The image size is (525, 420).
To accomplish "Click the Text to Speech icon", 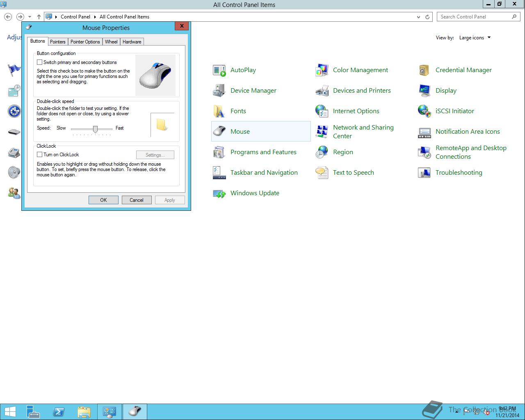I will [322, 173].
